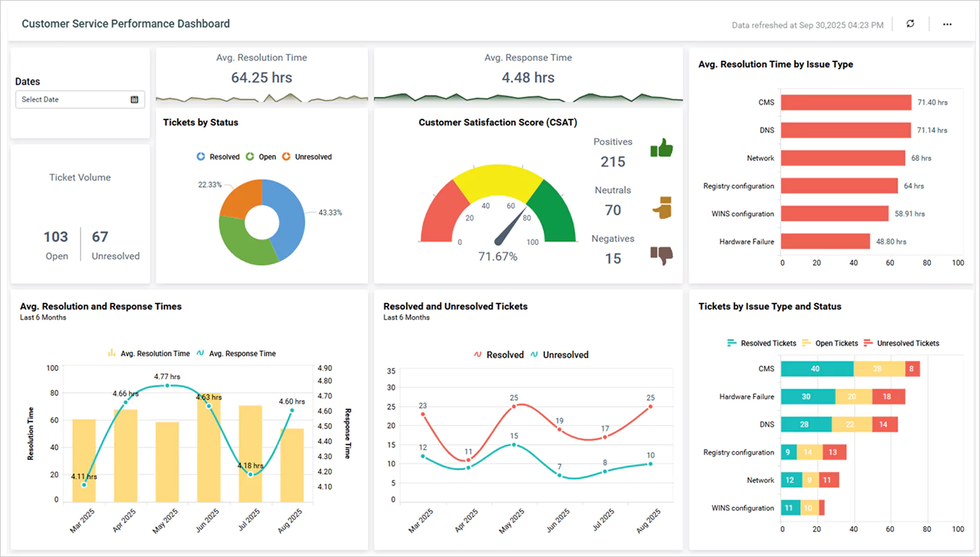Viewport: 980px width, 557px height.
Task: Click the refresh icon in the header
Action: 910,24
